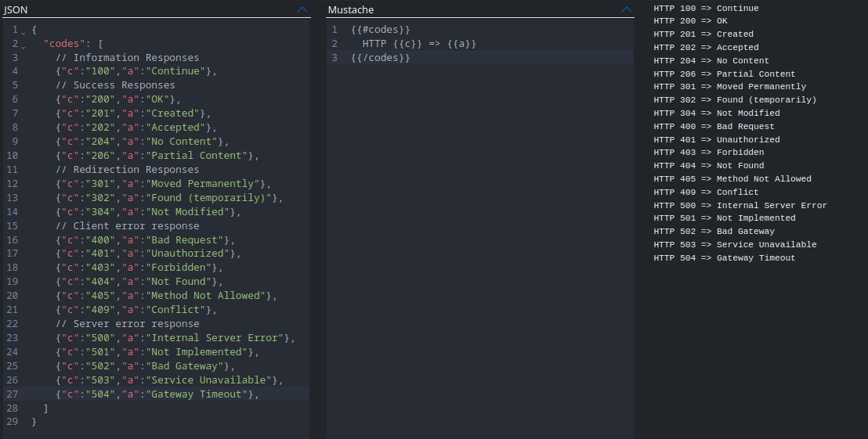Click line number 3 in Mustache gutter
The width and height of the screenshot is (868, 439).
pyautogui.click(x=335, y=58)
